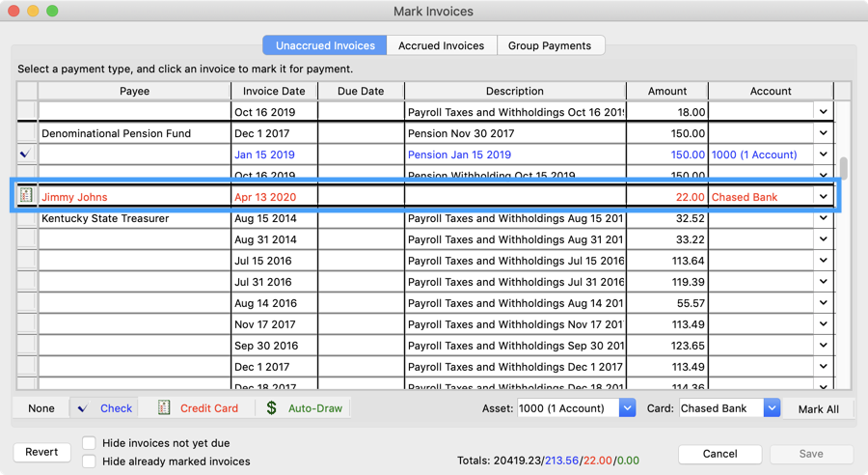
Task: Select the Auto-Draw dollar sign icon
Action: click(x=272, y=408)
